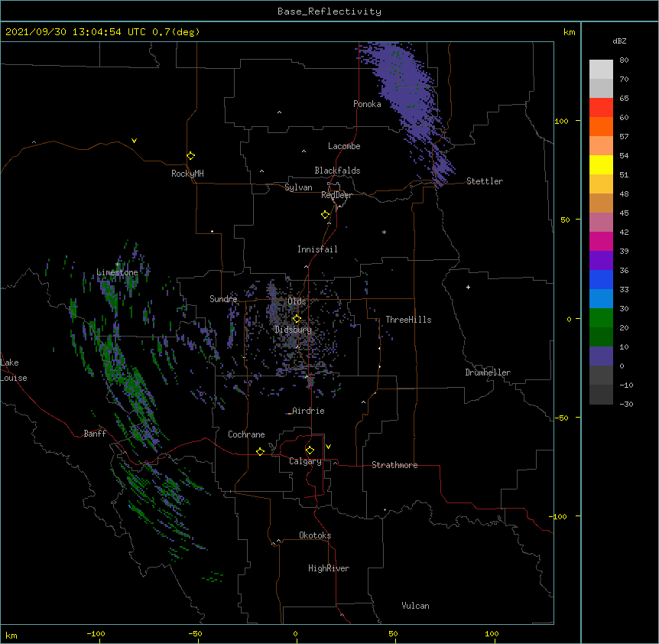The image size is (659, 644).
Task: Click the white asterisk above the Limestone label
Action: pyautogui.click(x=118, y=265)
